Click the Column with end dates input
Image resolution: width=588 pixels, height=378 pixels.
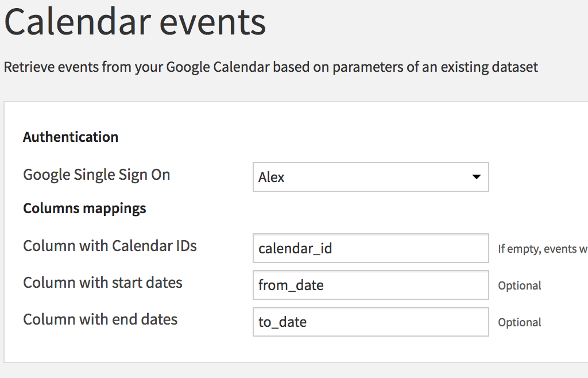tap(370, 322)
